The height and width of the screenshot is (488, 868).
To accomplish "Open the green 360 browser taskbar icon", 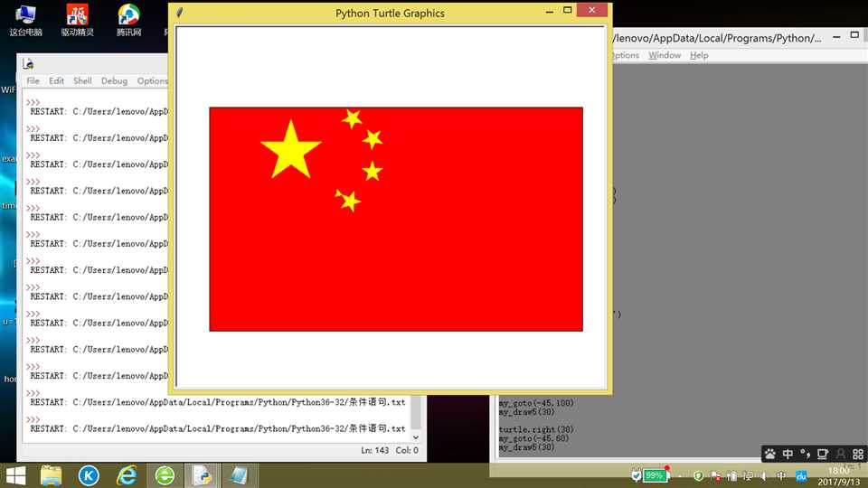I will pyautogui.click(x=165, y=475).
